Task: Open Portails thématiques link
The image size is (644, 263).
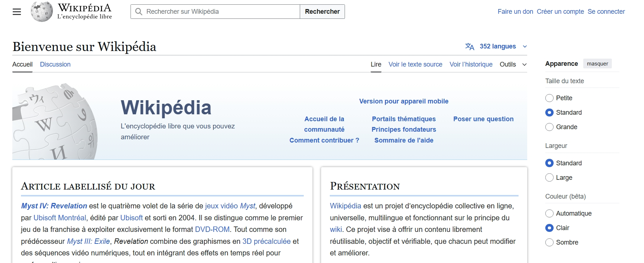Action: 404,119
